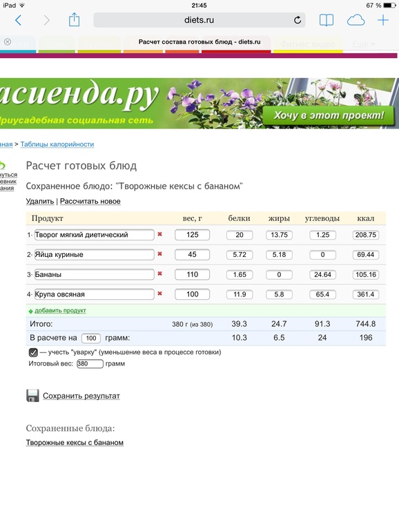Click the асиенда.ру banner logo

tap(79, 95)
